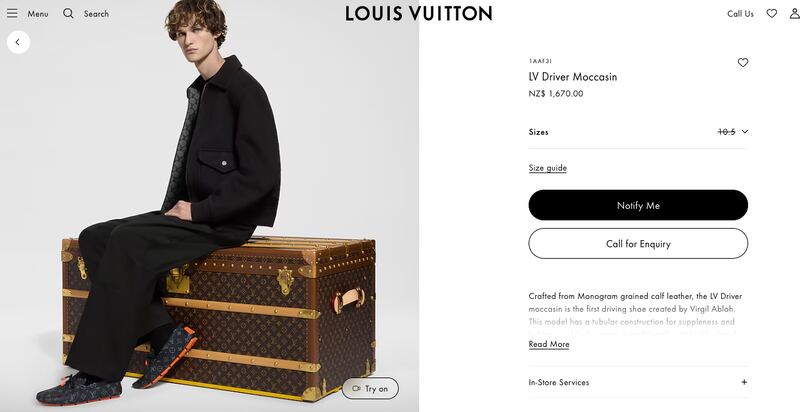Click the In-Store Services row label
Screen dimensions: 800x412
click(559, 382)
